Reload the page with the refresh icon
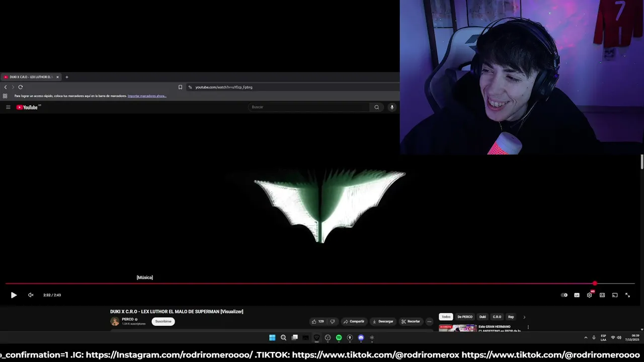Viewport: 644px width, 362px height. click(21, 87)
